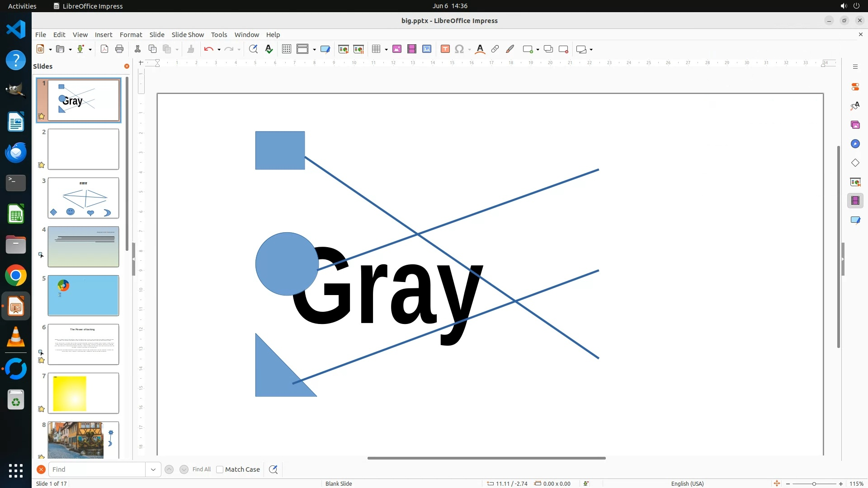The width and height of the screenshot is (868, 488).
Task: Click Export as PDF icon
Action: click(x=104, y=49)
